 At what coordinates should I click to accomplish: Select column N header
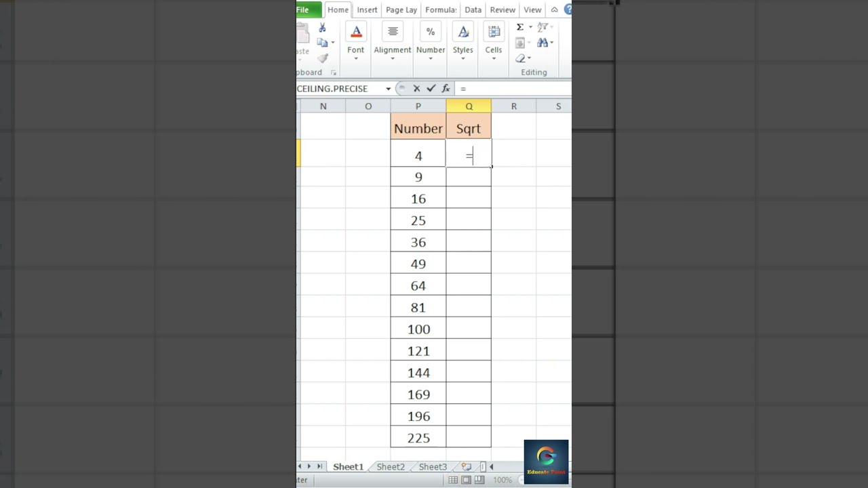[323, 106]
